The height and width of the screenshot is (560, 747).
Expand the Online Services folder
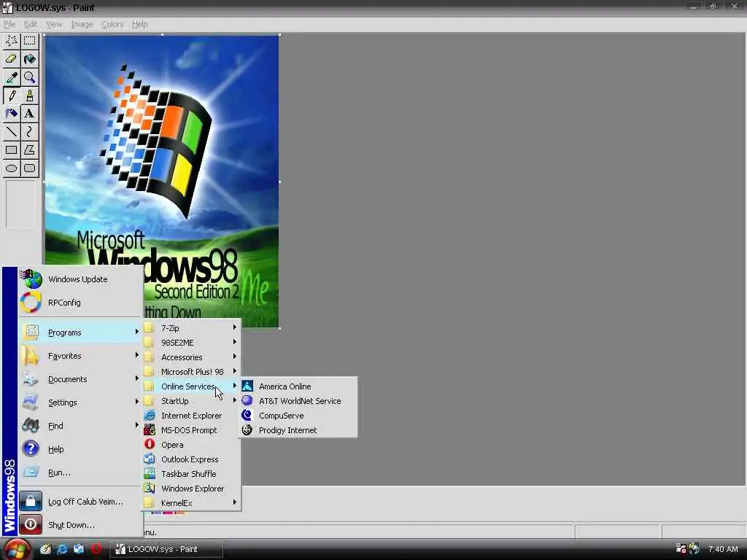[192, 386]
